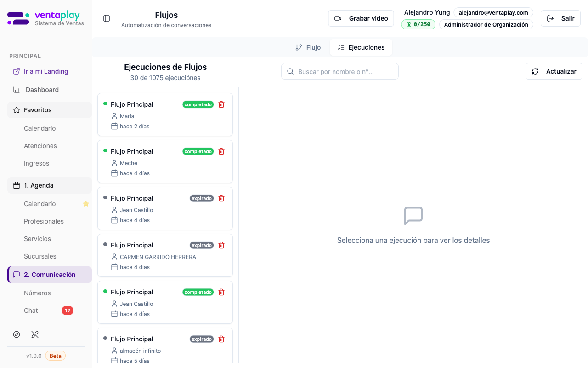
Task: Delete CARMEN GARRIDO HERRERA execution
Action: pos(221,245)
